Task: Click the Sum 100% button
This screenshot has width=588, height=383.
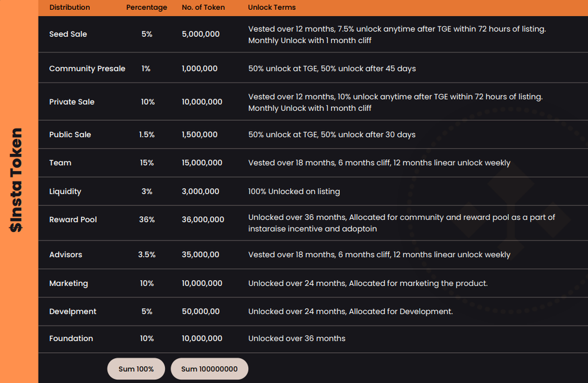Action: coord(136,369)
